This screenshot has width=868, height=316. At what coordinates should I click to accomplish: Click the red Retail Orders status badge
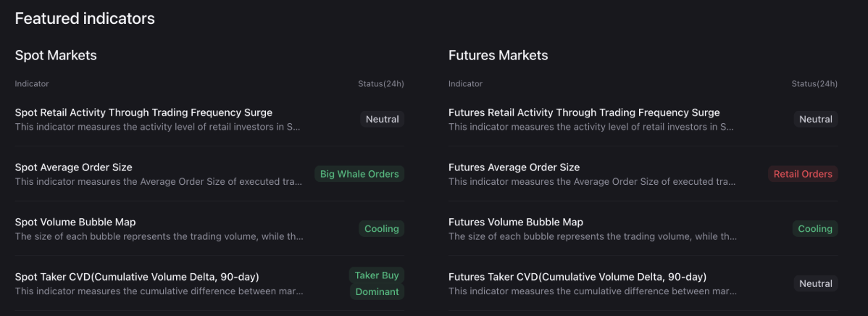click(x=803, y=174)
